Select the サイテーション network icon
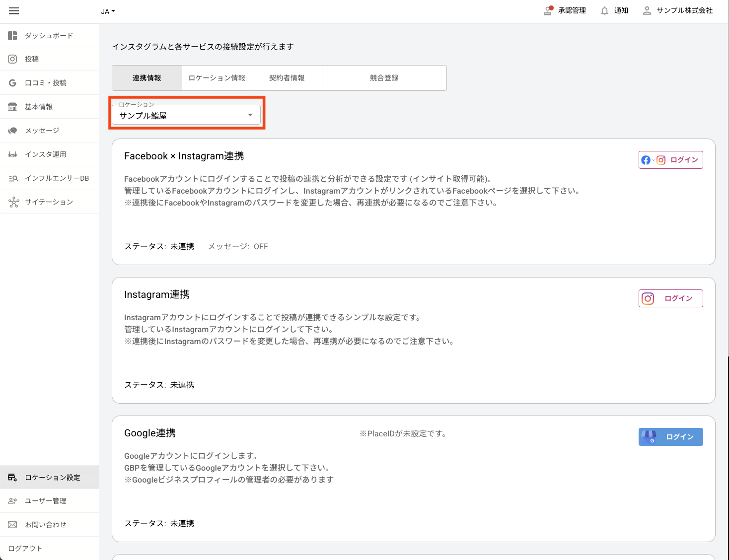This screenshot has width=729, height=560. pos(13,202)
